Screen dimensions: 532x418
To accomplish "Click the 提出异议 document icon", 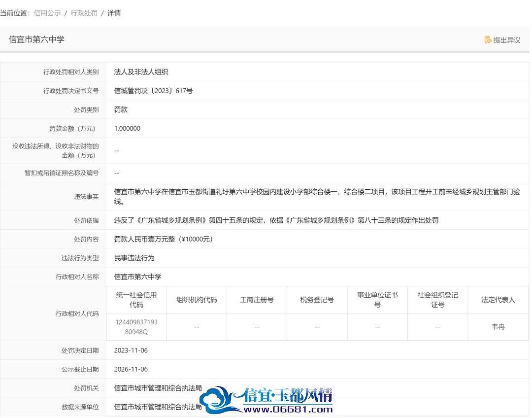I will click(x=488, y=40).
